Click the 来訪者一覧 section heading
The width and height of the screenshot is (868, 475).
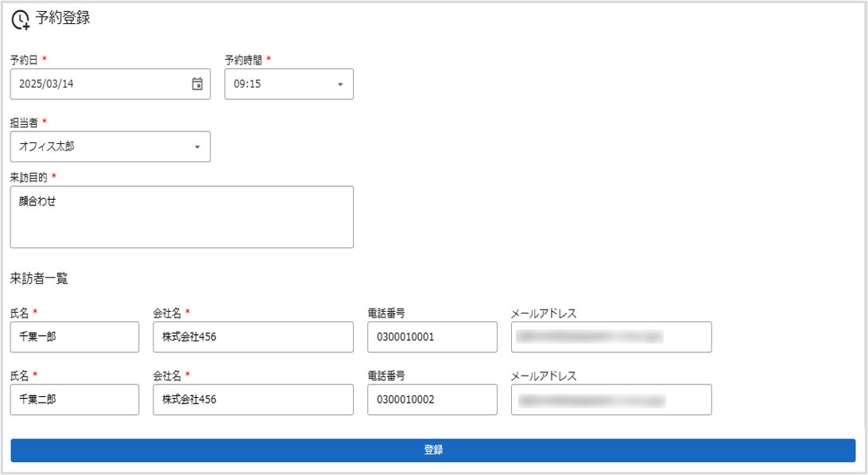pyautogui.click(x=39, y=278)
